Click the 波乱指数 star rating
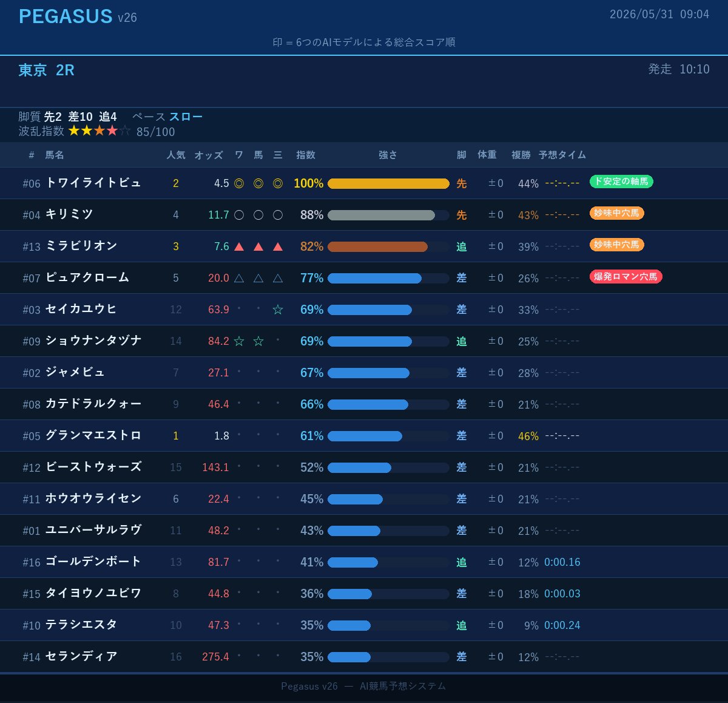Viewport: 728px width, 703px height. click(x=99, y=131)
